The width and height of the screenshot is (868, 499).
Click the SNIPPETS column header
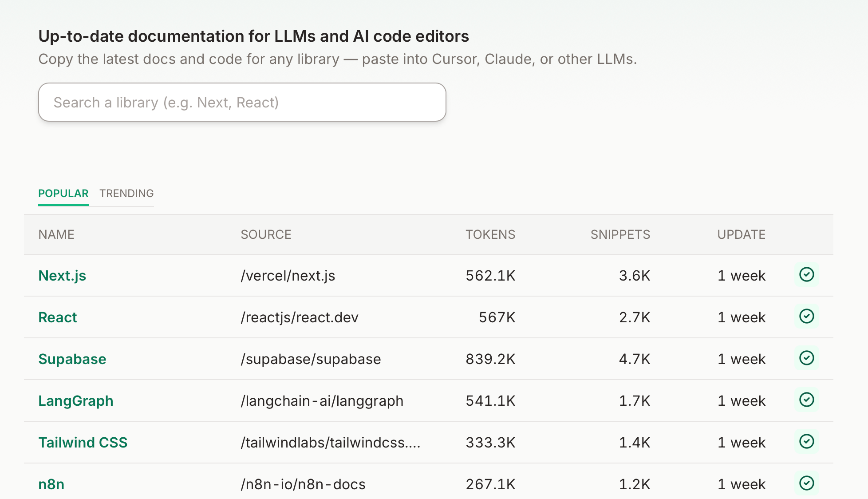click(620, 234)
